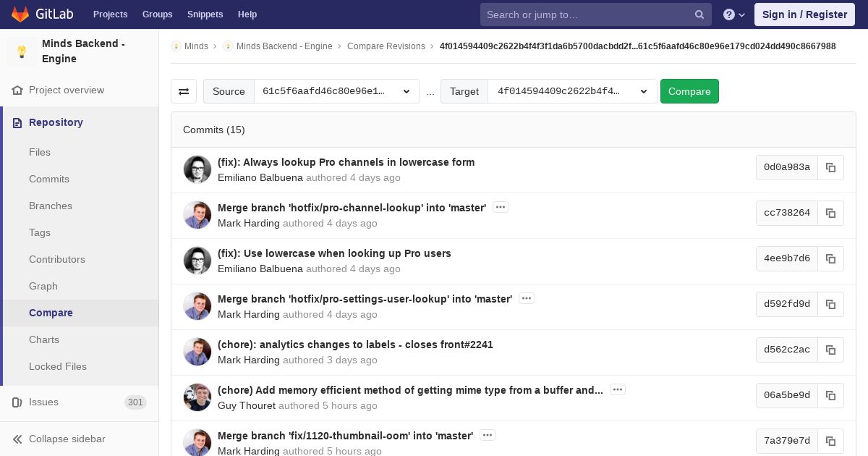Click the green Compare button
The width and height of the screenshot is (868, 456).
pyautogui.click(x=689, y=91)
